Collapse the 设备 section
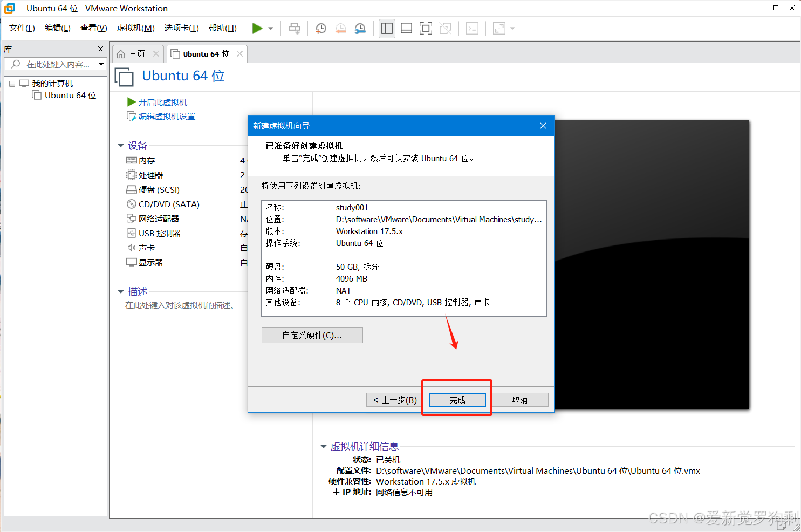This screenshot has width=801, height=532. (121, 146)
